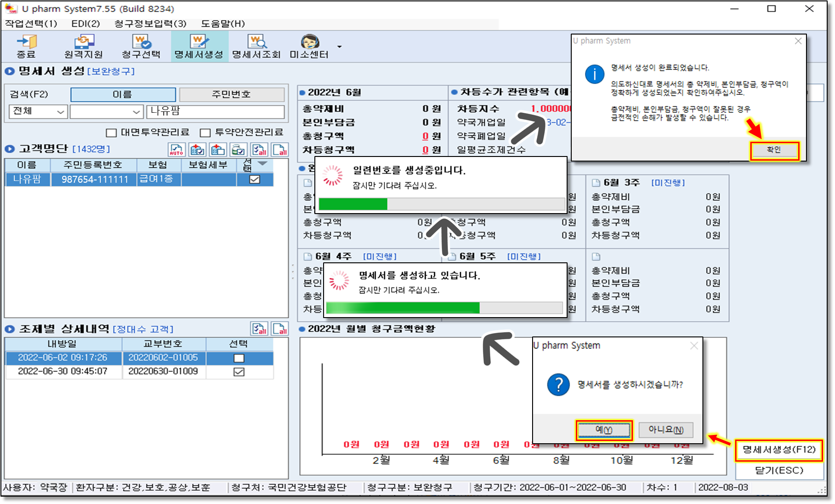Click the 명세서 생성 progress bar

point(444,307)
